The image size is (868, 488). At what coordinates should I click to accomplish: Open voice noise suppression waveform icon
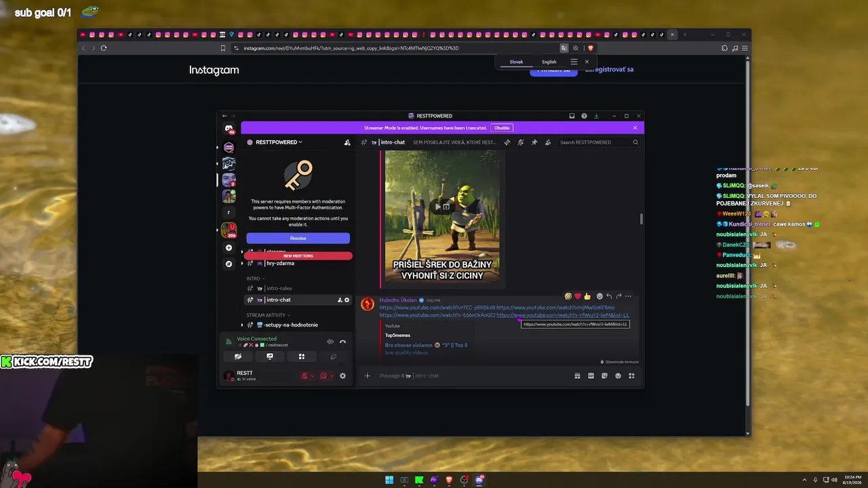330,342
